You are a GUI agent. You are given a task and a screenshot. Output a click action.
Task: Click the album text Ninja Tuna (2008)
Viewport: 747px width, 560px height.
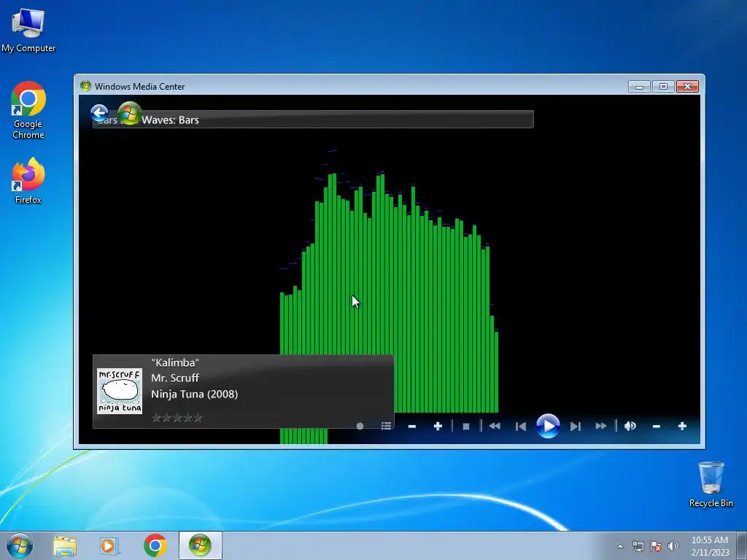coord(194,394)
